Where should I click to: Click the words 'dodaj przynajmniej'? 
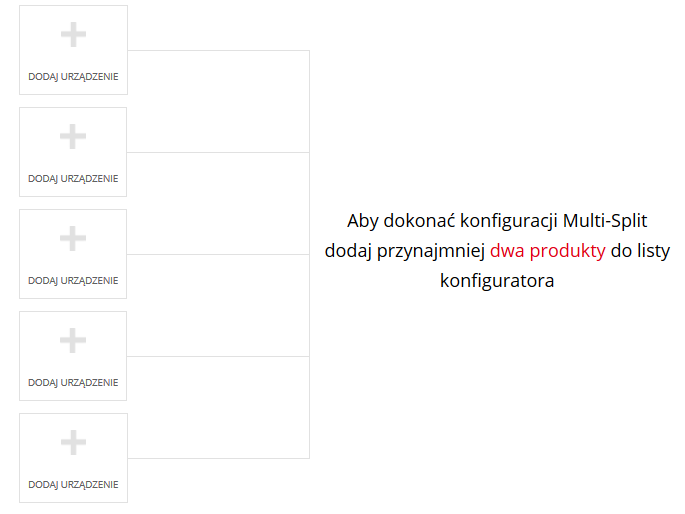[x=404, y=251]
